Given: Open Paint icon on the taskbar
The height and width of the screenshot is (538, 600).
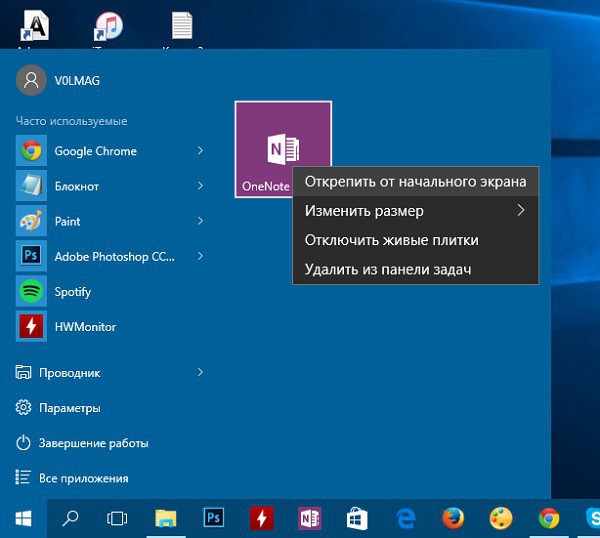Looking at the screenshot, I should (501, 518).
